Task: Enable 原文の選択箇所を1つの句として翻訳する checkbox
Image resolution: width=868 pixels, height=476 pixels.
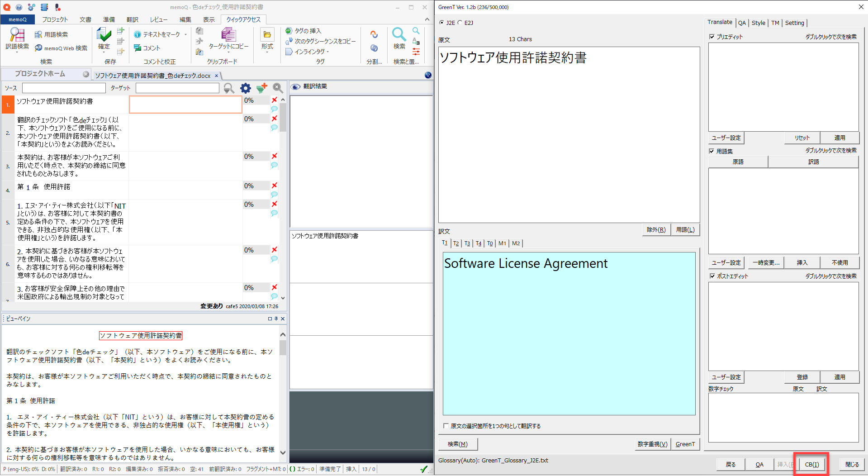Action: tap(446, 426)
